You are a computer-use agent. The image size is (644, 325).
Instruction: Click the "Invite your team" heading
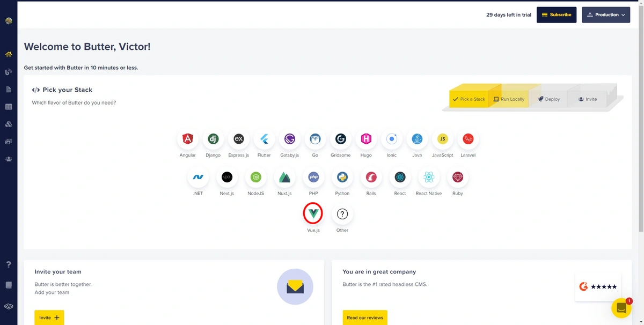pos(58,272)
